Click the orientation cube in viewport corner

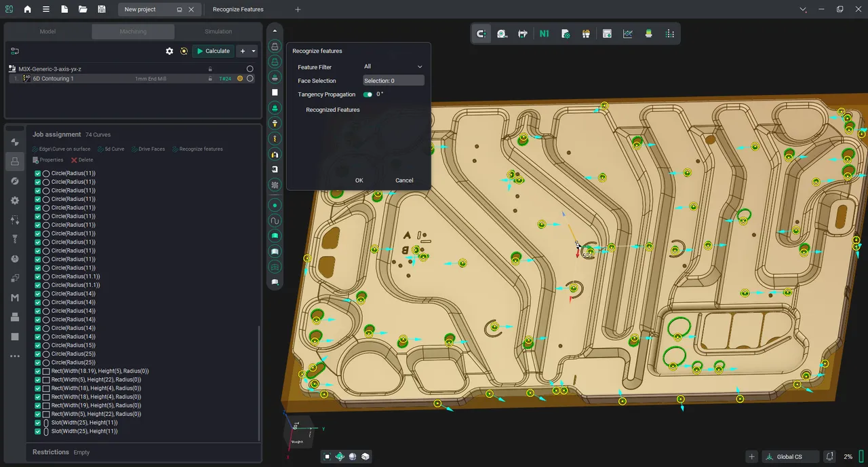pyautogui.click(x=299, y=431)
